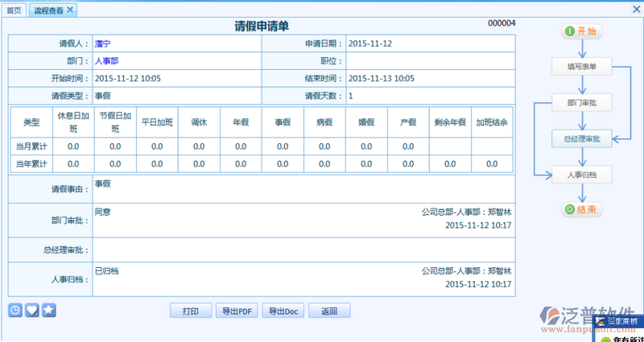Click the clock history icon
Image resolution: width=644 pixels, height=342 pixels.
15,310
